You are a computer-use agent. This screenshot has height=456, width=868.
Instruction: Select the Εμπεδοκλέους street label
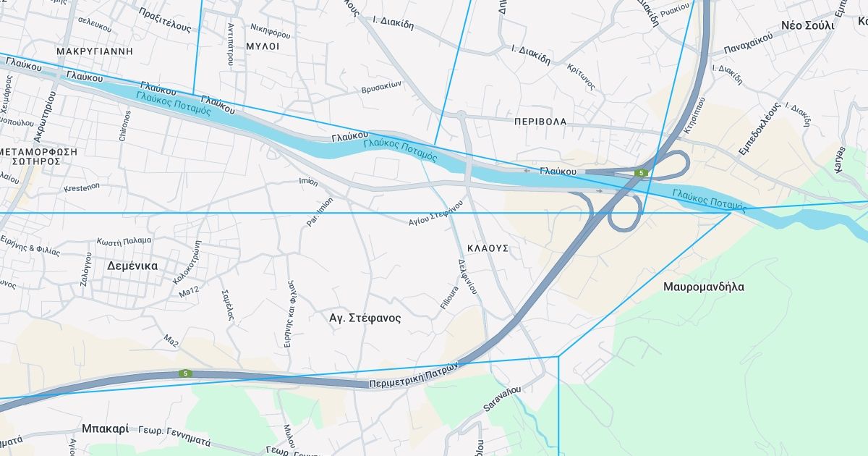point(759,128)
